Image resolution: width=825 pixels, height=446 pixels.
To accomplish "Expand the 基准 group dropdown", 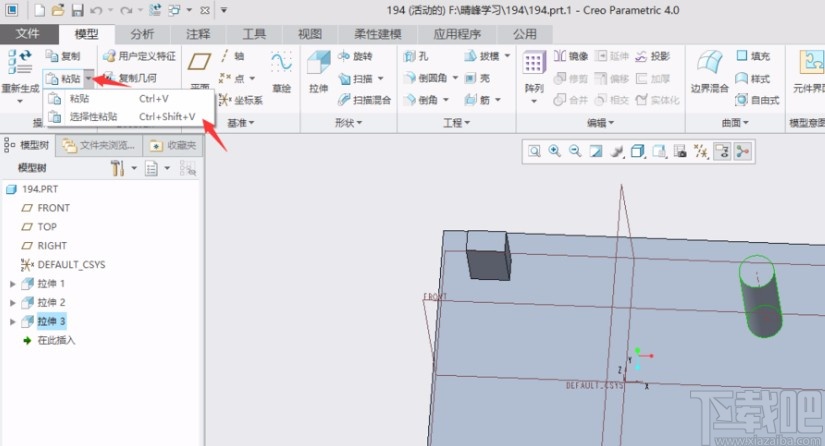I will coord(240,123).
